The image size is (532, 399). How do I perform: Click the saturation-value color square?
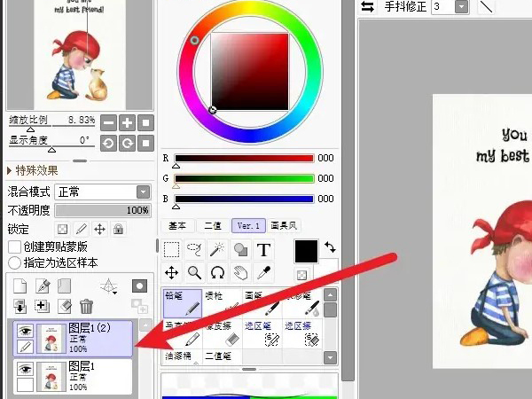coord(250,72)
